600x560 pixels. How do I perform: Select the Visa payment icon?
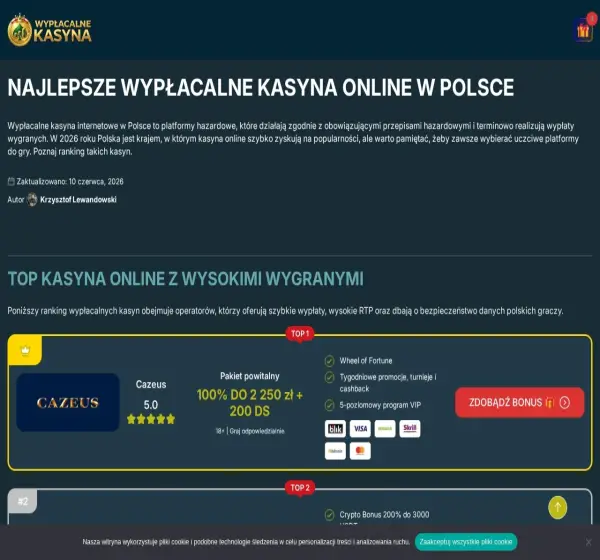(x=360, y=429)
